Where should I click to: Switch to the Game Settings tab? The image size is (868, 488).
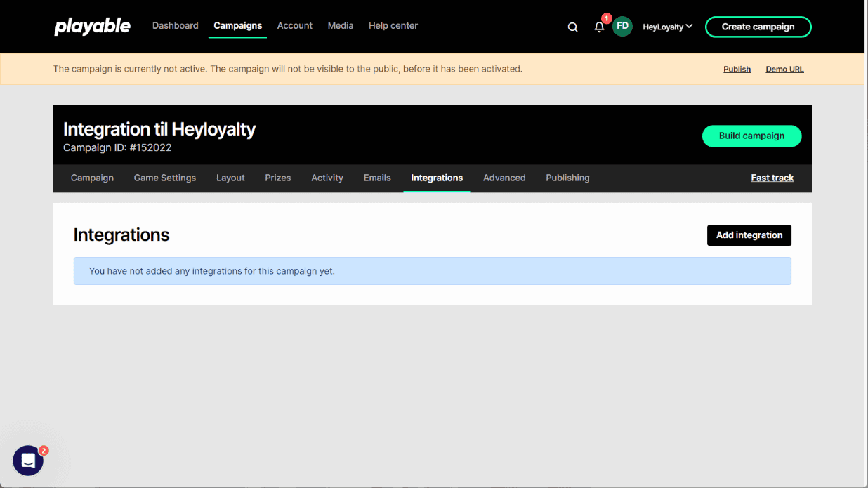pos(165,178)
